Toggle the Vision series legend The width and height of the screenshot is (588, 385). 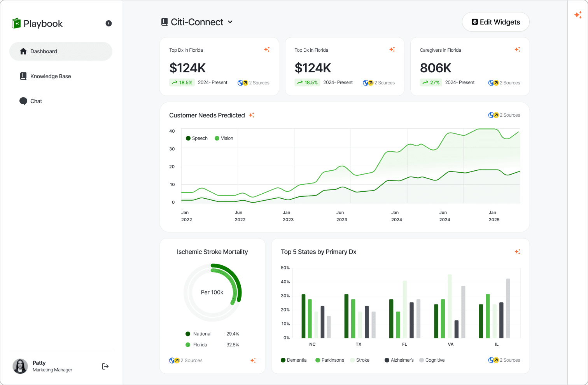point(224,138)
